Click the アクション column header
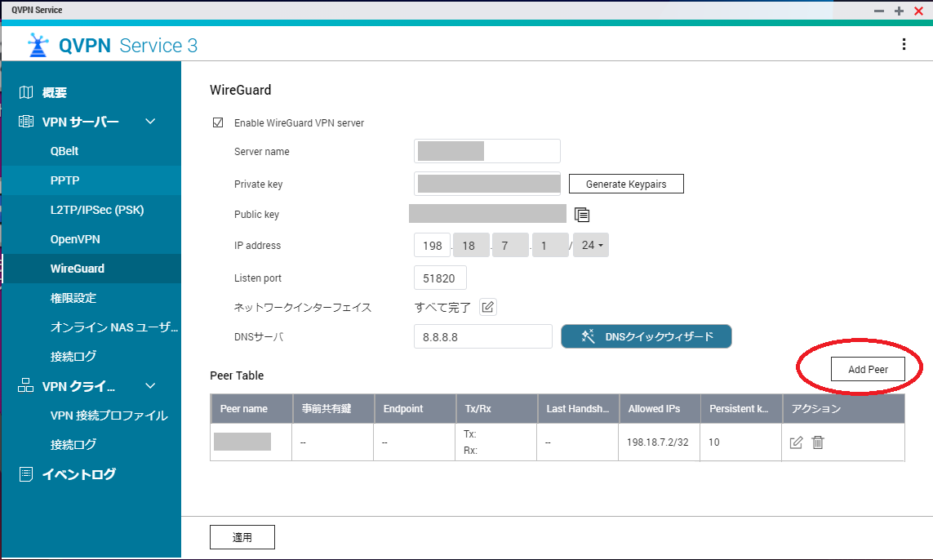The width and height of the screenshot is (933, 560). pyautogui.click(x=844, y=408)
